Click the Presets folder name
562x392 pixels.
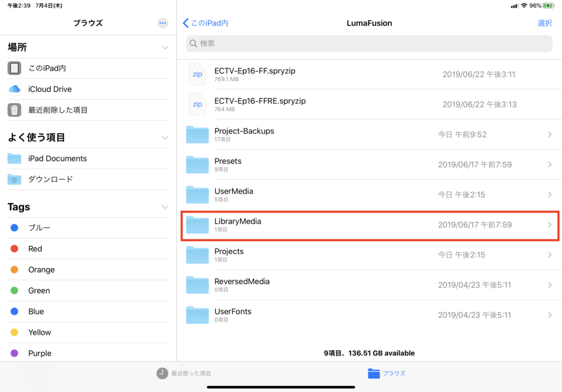228,161
